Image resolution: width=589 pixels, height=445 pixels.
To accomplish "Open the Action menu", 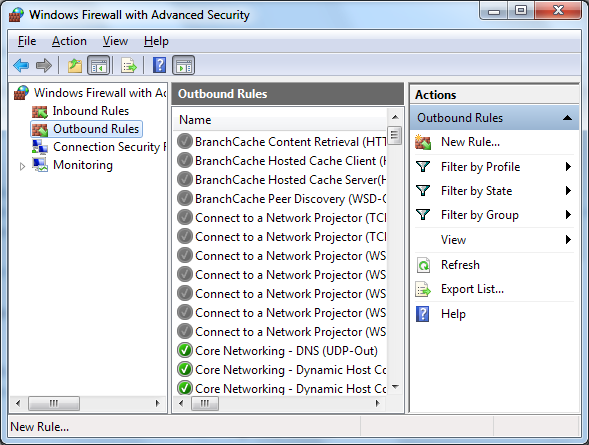I will tap(69, 41).
